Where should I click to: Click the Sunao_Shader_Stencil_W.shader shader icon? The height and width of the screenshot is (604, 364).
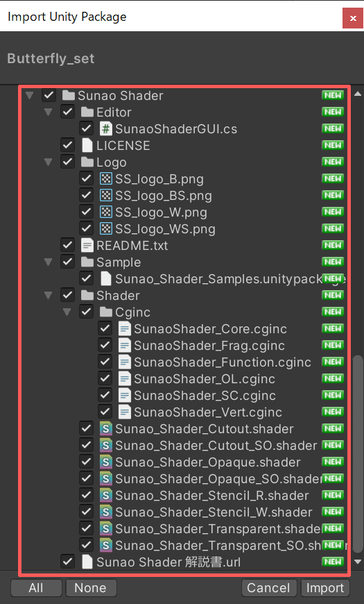pyautogui.click(x=106, y=512)
